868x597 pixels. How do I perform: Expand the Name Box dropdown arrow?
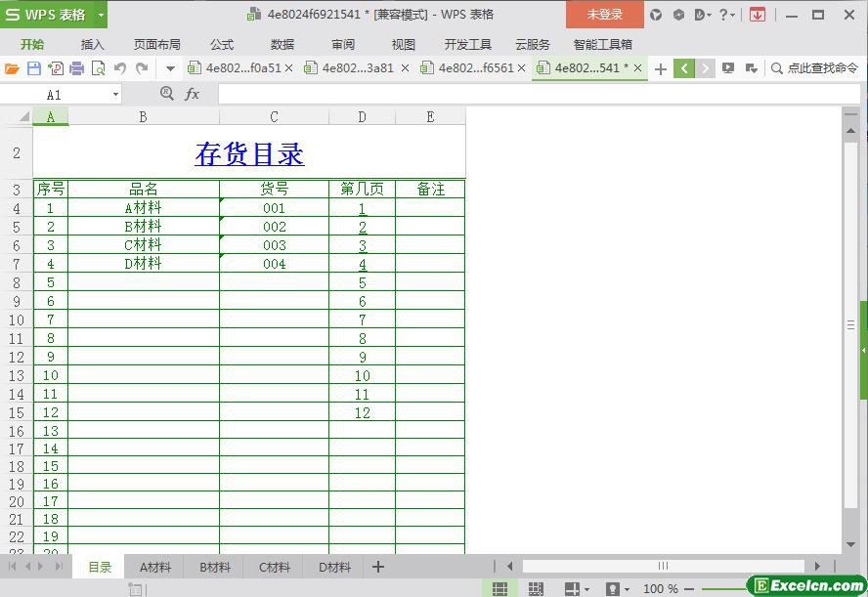tap(115, 95)
